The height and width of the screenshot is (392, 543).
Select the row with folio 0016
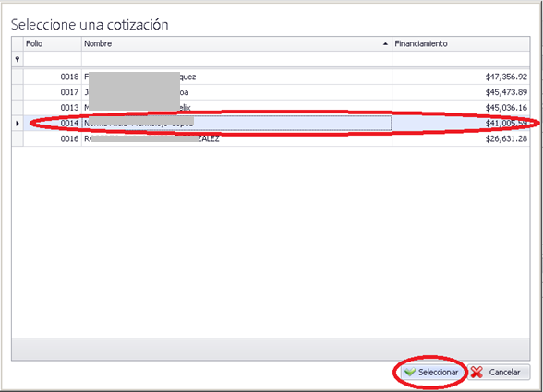276,138
